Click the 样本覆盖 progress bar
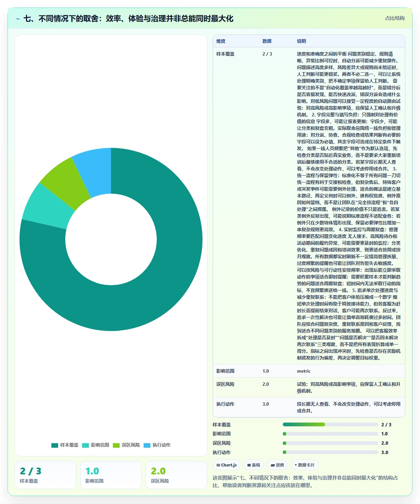The width and height of the screenshot is (420, 504). pyautogui.click(x=330, y=424)
